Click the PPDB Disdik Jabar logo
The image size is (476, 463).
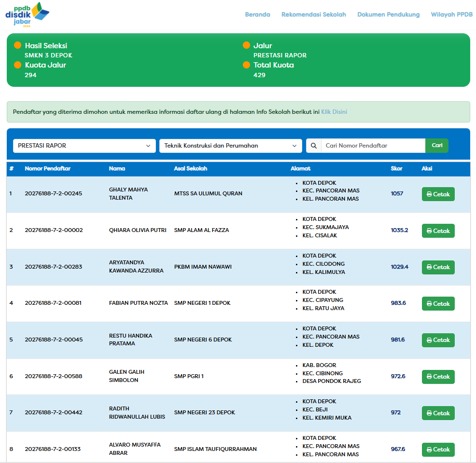coord(27,14)
